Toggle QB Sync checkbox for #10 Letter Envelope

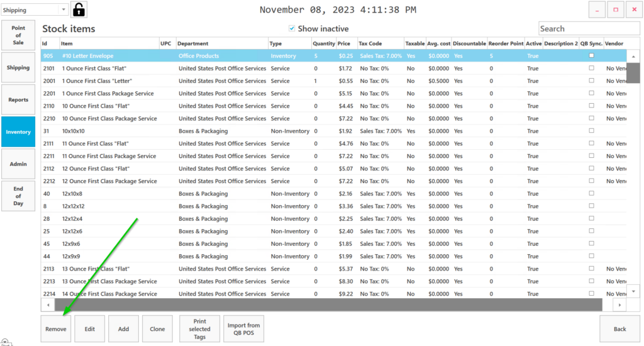click(591, 55)
